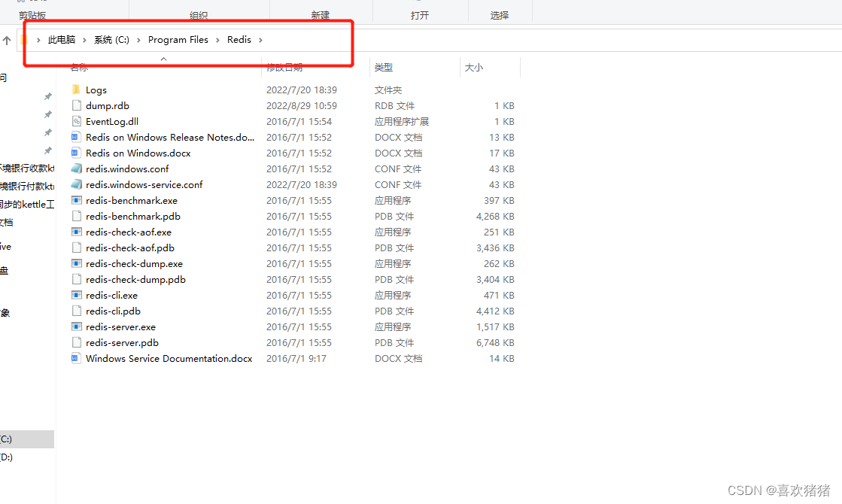Image resolution: width=842 pixels, height=504 pixels.
Task: Open the sidebar item ending 境银行付款kt
Action: click(27, 187)
